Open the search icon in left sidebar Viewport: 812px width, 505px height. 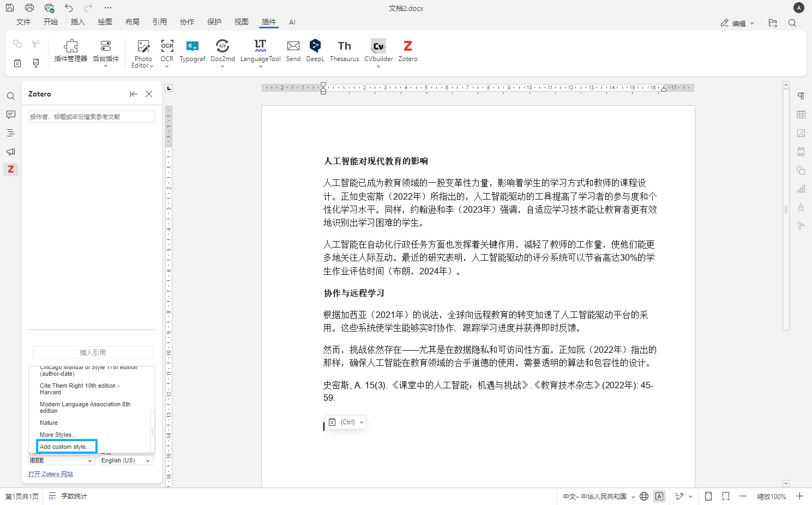pos(11,95)
